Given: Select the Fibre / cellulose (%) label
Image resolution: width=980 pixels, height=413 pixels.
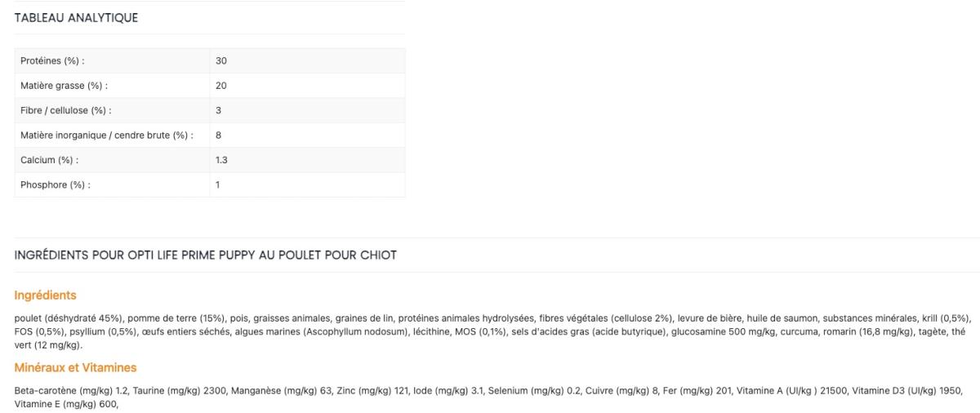Looking at the screenshot, I should [65, 110].
